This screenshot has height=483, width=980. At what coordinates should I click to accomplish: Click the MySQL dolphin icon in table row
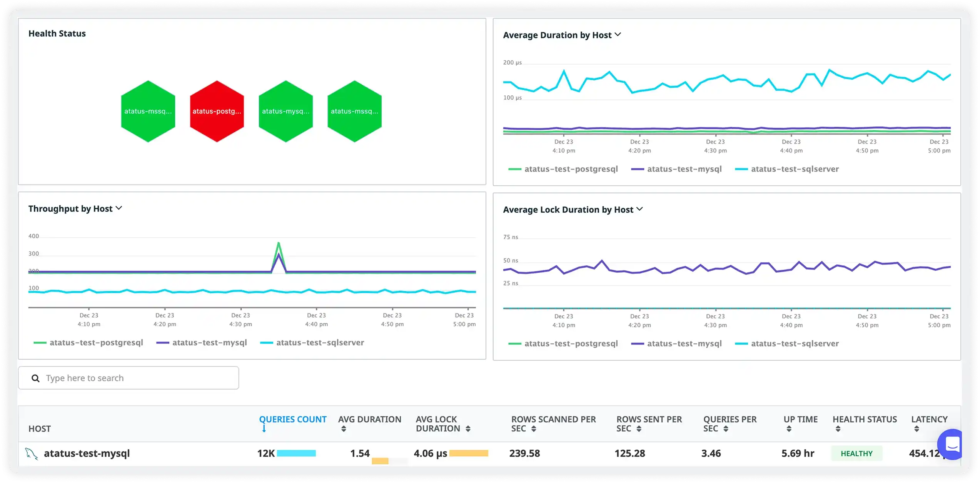point(32,454)
